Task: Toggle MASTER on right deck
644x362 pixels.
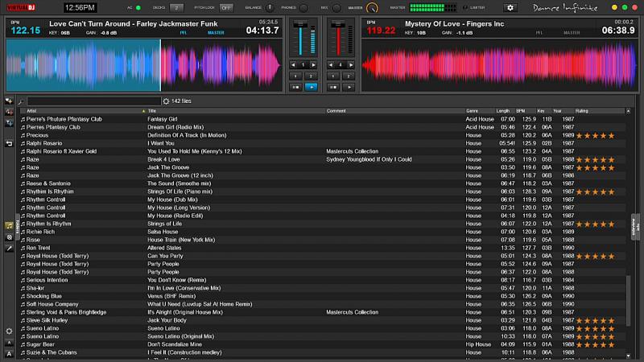Action: (x=572, y=33)
